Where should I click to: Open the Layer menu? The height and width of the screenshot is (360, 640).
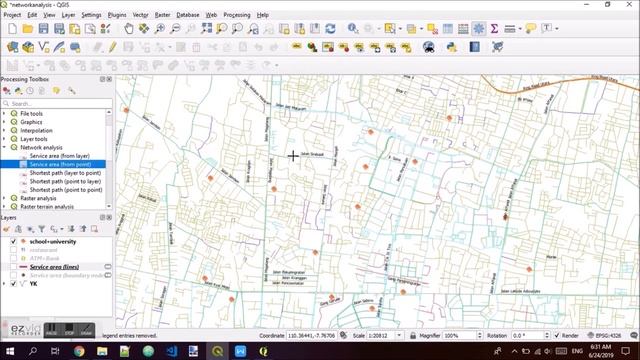[68, 15]
